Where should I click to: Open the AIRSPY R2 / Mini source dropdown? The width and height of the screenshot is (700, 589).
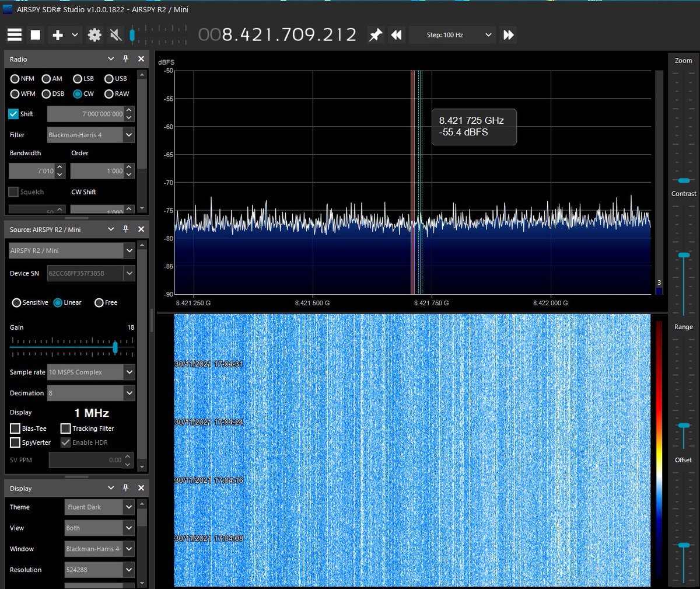[x=72, y=250]
